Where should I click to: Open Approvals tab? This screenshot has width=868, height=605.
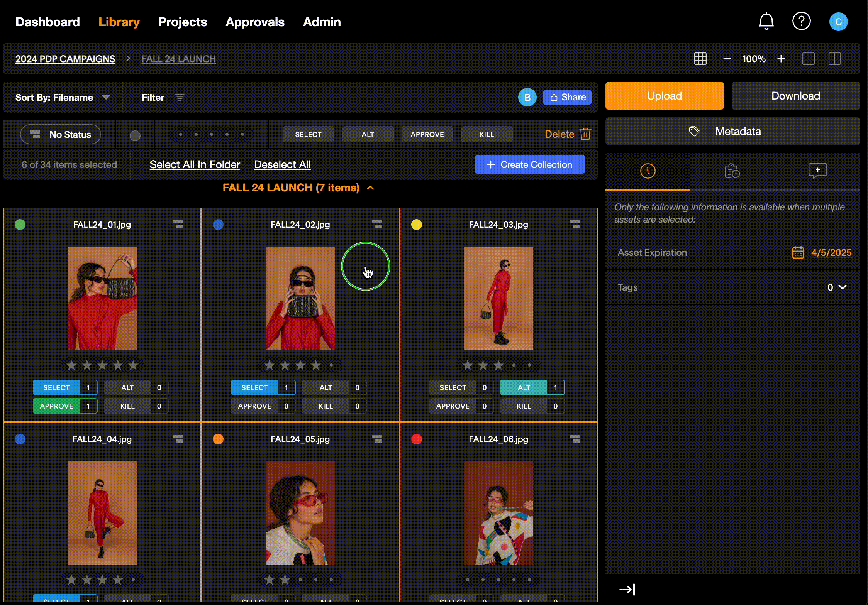tap(255, 22)
